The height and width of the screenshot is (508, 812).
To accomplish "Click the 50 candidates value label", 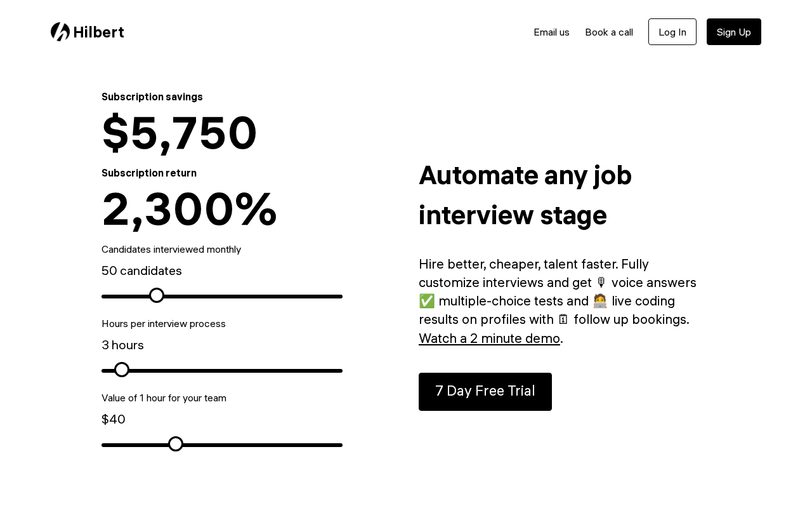I will click(x=141, y=271).
